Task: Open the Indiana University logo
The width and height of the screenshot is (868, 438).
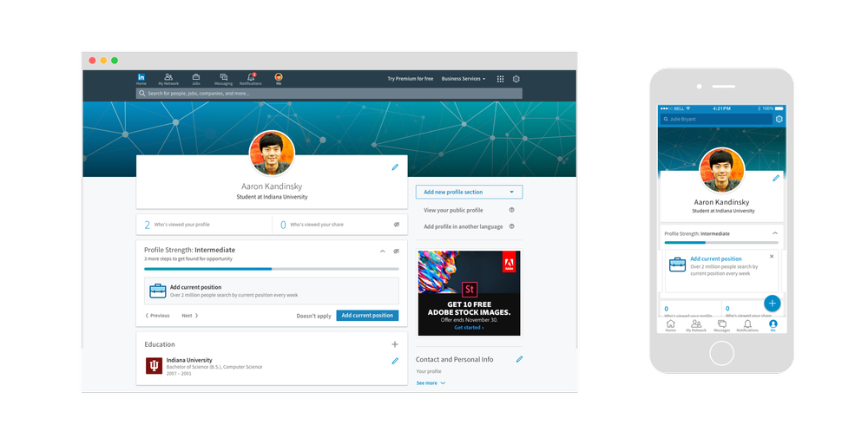Action: (154, 366)
